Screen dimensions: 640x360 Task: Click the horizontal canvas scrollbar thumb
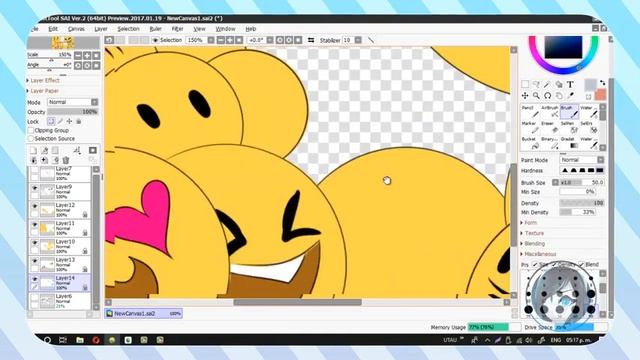pyautogui.click(x=297, y=302)
